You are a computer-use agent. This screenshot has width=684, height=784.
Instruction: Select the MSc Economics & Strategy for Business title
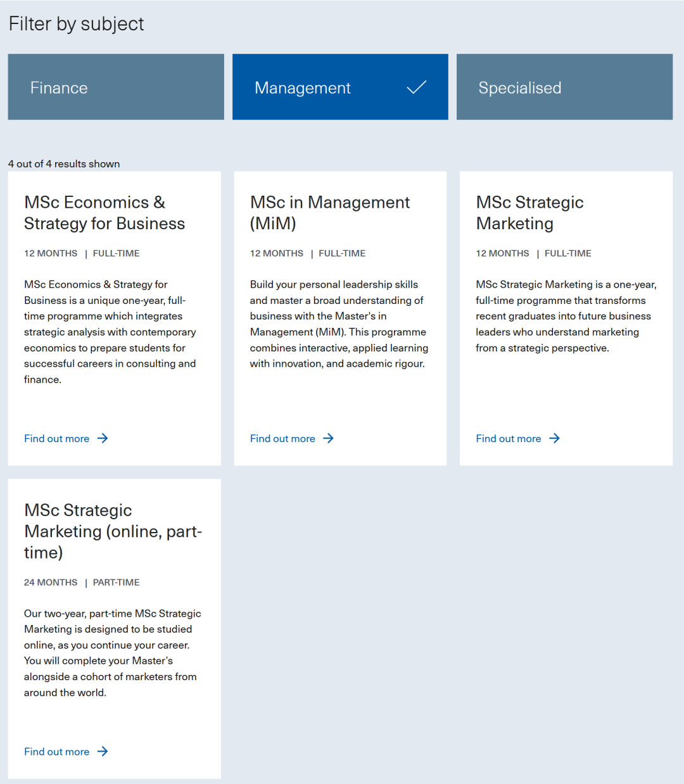(104, 213)
